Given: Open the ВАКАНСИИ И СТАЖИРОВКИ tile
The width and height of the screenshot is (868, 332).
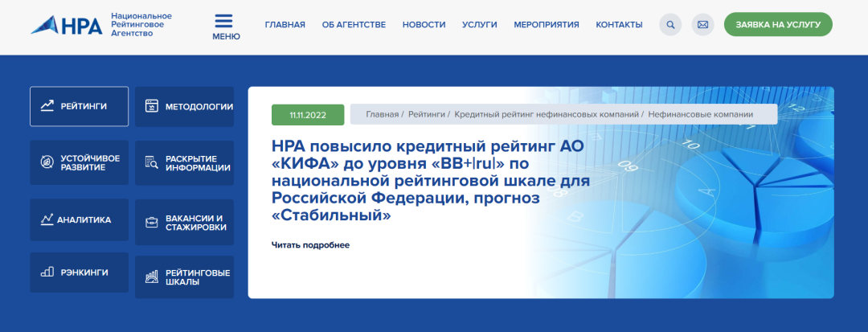Looking at the screenshot, I should tap(184, 222).
